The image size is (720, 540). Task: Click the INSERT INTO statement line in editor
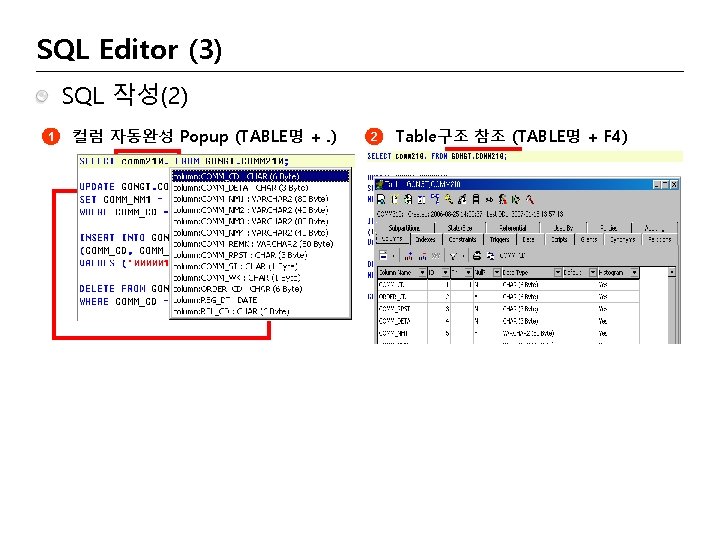124,237
